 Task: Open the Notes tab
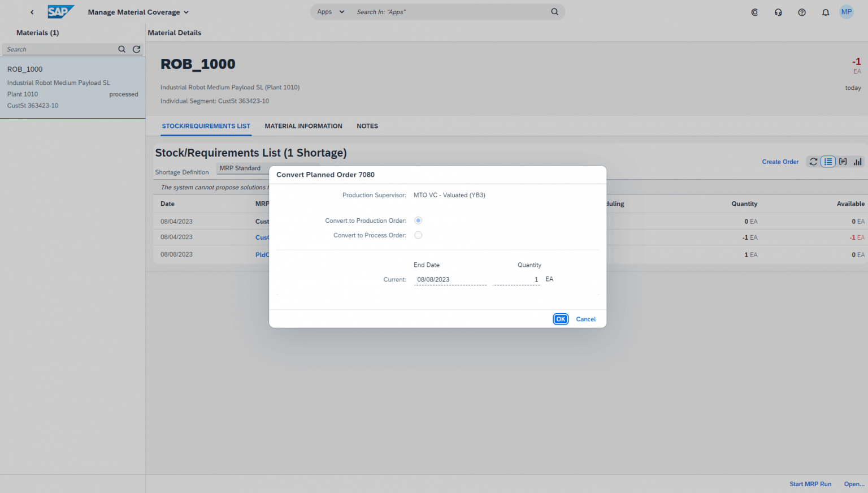(367, 126)
